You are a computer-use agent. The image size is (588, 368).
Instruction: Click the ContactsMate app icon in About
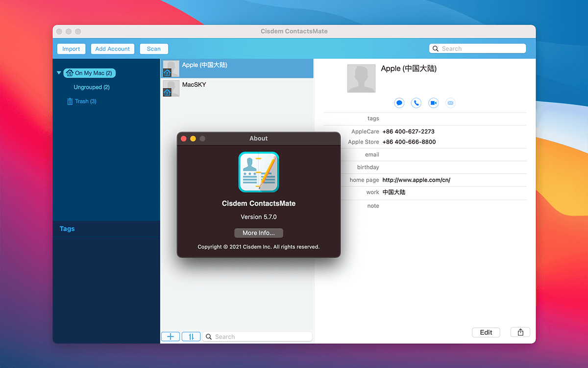pyautogui.click(x=259, y=172)
